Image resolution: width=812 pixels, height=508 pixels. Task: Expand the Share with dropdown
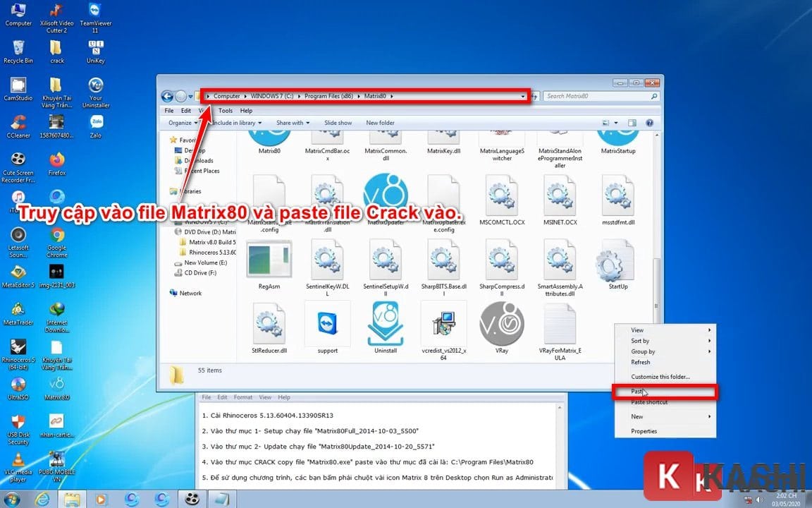[x=291, y=122]
